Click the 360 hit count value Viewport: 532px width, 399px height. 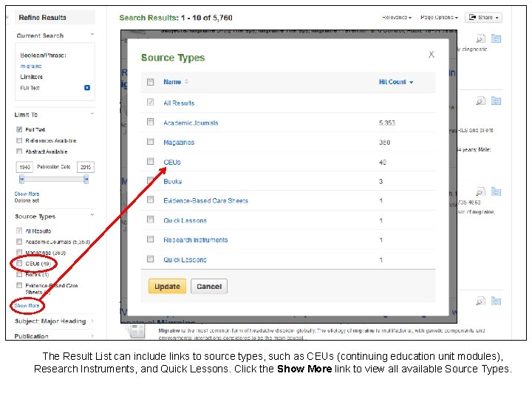384,143
